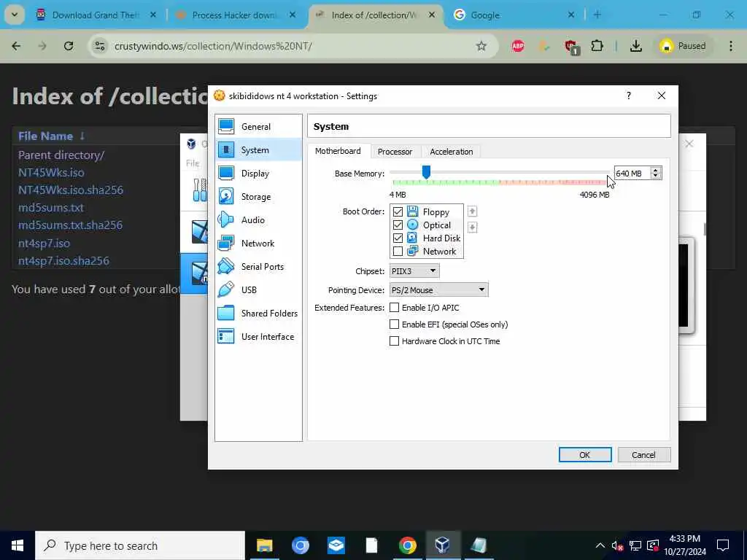This screenshot has width=747, height=560.
Task: Click the muted volume tray icon
Action: point(617,545)
